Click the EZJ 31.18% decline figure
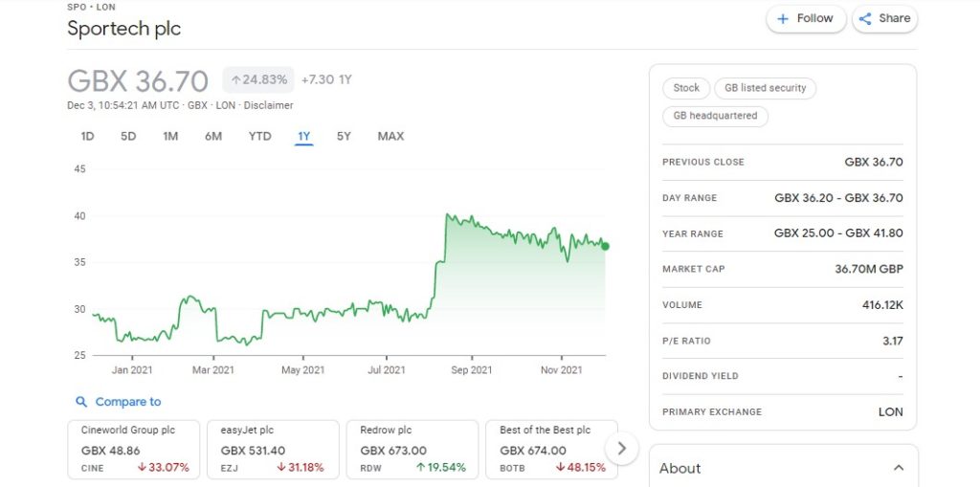The height and width of the screenshot is (487, 980). [x=301, y=468]
